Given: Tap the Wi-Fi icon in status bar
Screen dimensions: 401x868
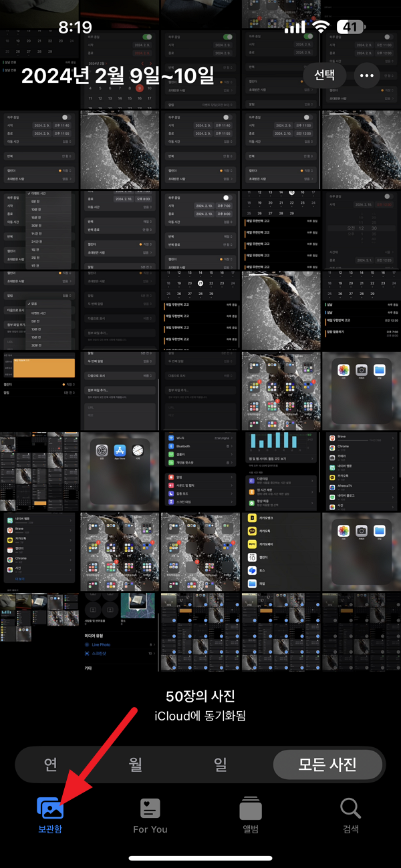Looking at the screenshot, I should coord(321,27).
